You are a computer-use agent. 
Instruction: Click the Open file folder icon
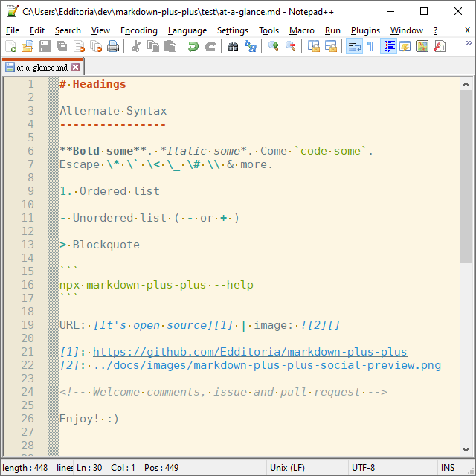tap(28, 46)
